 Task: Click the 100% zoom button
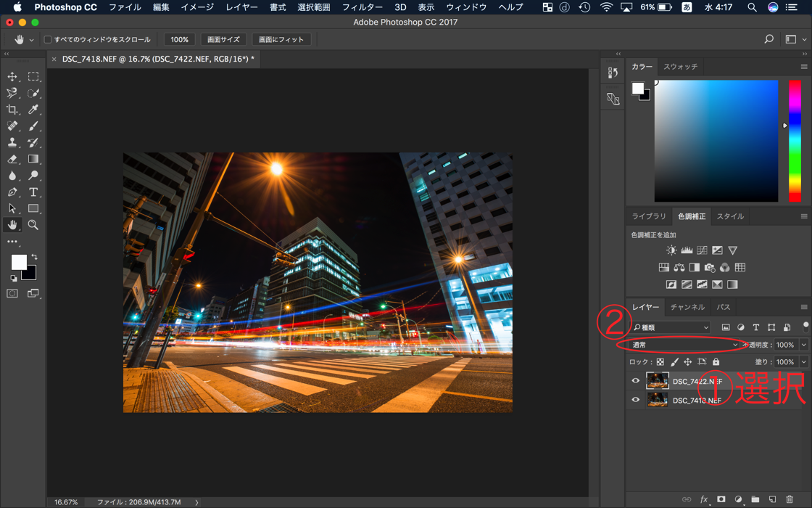pyautogui.click(x=179, y=39)
